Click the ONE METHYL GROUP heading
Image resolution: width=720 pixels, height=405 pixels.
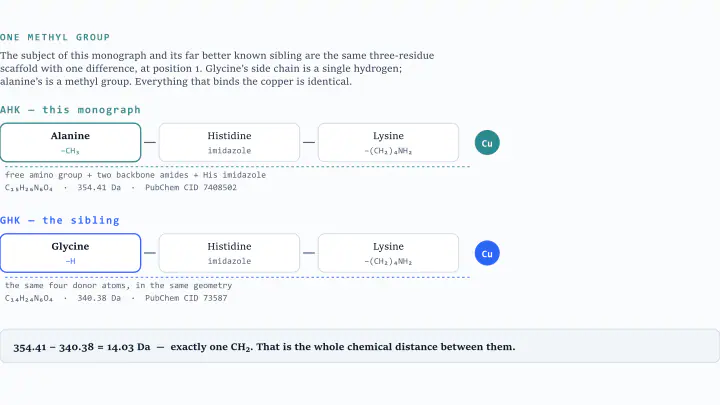pos(55,37)
